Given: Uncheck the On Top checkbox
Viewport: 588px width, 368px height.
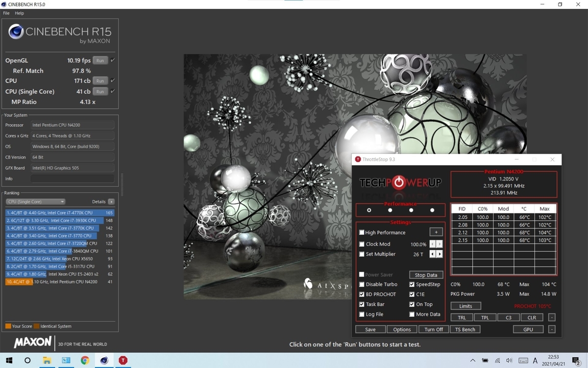Looking at the screenshot, I should tap(412, 305).
